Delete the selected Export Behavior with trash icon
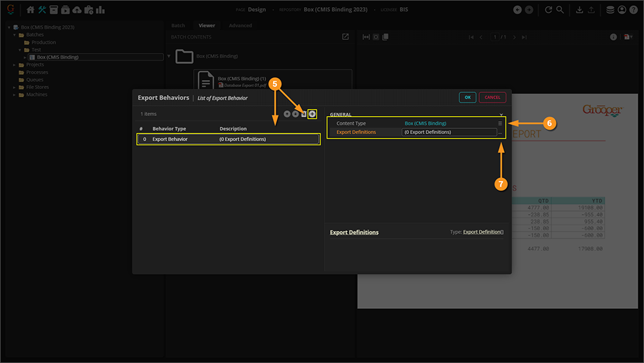644x363 pixels. (304, 114)
